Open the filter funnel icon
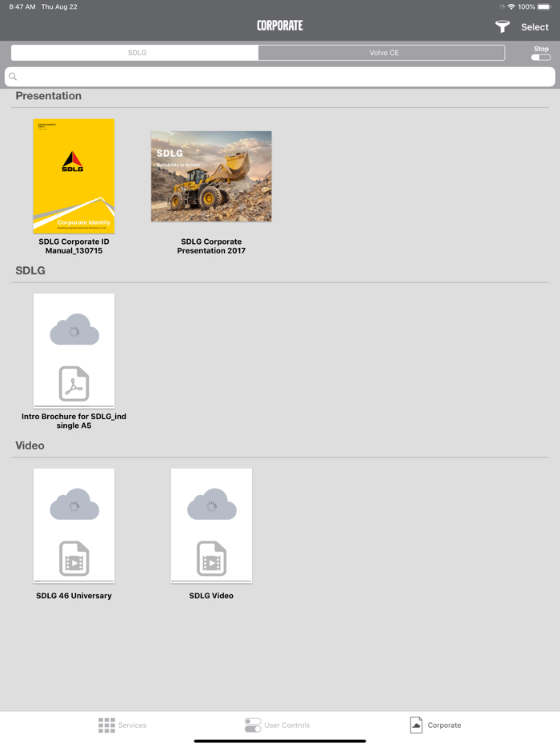Image resolution: width=560 pixels, height=747 pixels. pyautogui.click(x=502, y=26)
